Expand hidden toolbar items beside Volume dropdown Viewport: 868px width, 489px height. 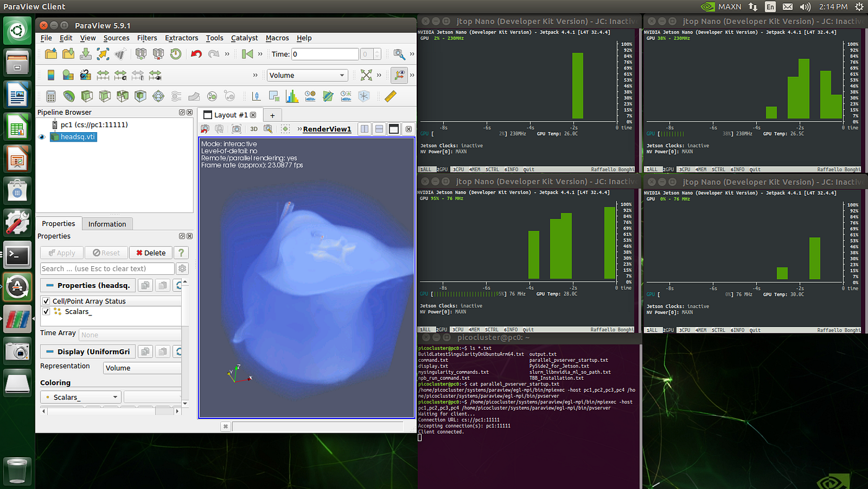pos(255,75)
